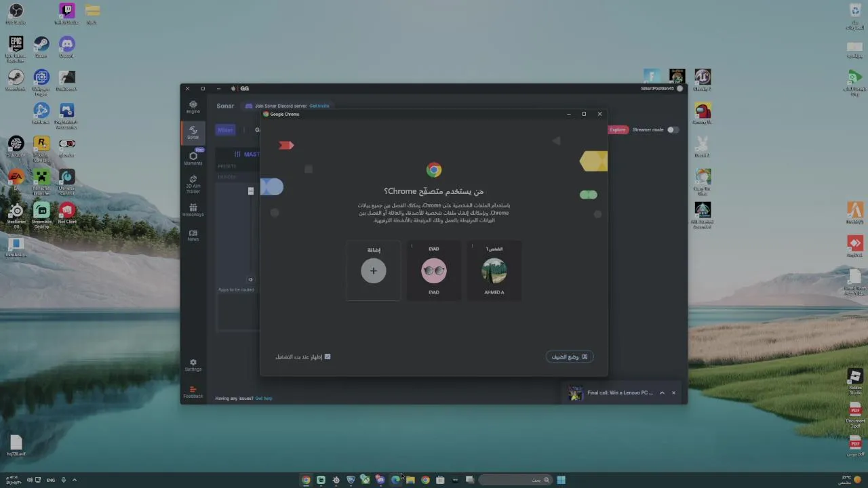Toggle Streamer mode switch in GG
The image size is (868, 488).
tap(672, 129)
